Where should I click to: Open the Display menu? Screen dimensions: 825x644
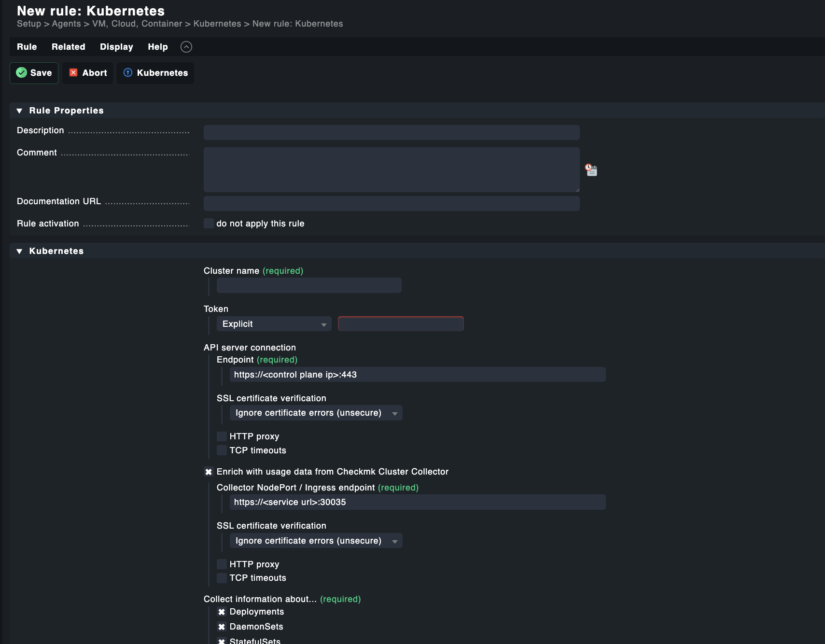click(116, 47)
